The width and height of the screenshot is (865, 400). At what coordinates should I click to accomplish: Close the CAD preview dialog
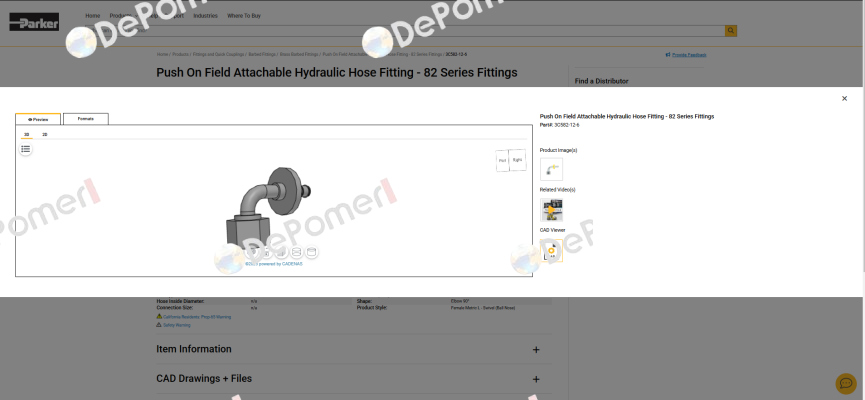844,99
